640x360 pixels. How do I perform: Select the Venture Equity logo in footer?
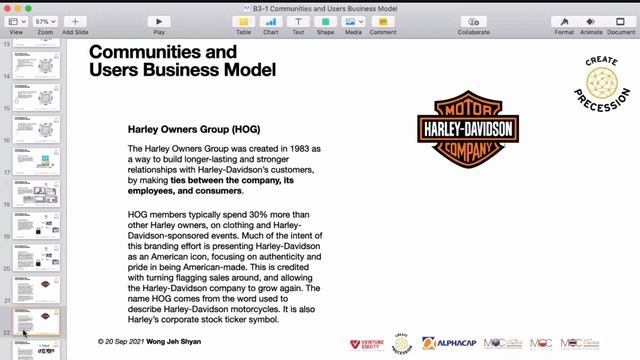(x=367, y=345)
